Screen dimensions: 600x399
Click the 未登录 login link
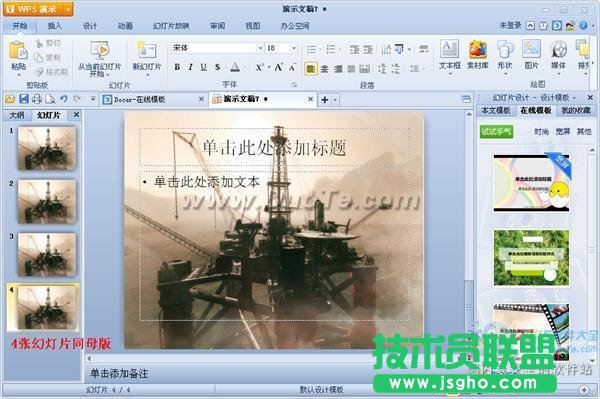510,26
